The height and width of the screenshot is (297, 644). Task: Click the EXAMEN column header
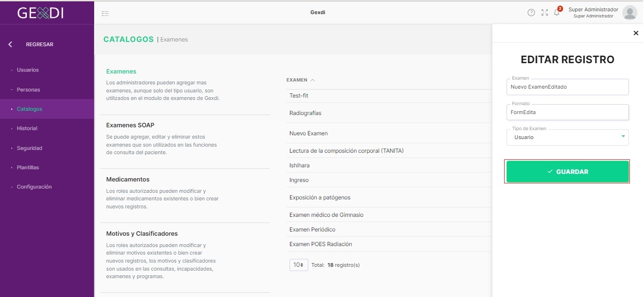pyautogui.click(x=297, y=80)
